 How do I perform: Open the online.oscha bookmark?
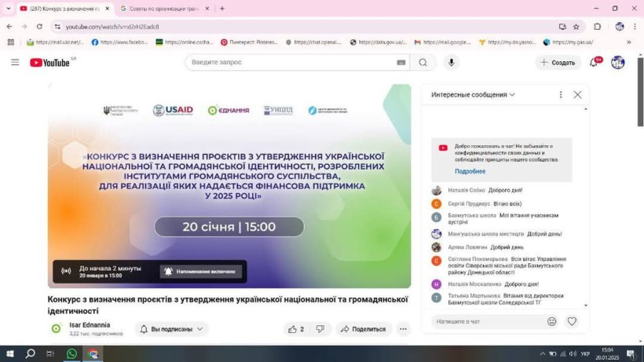[185, 42]
